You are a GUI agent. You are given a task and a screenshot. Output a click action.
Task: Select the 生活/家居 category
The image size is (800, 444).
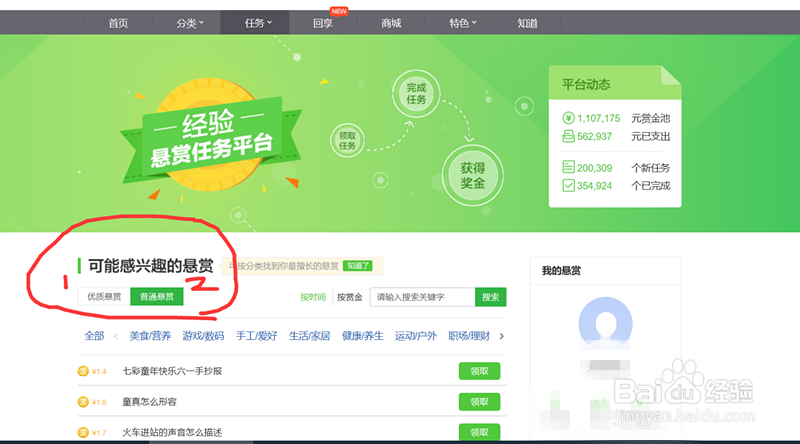pos(309,336)
